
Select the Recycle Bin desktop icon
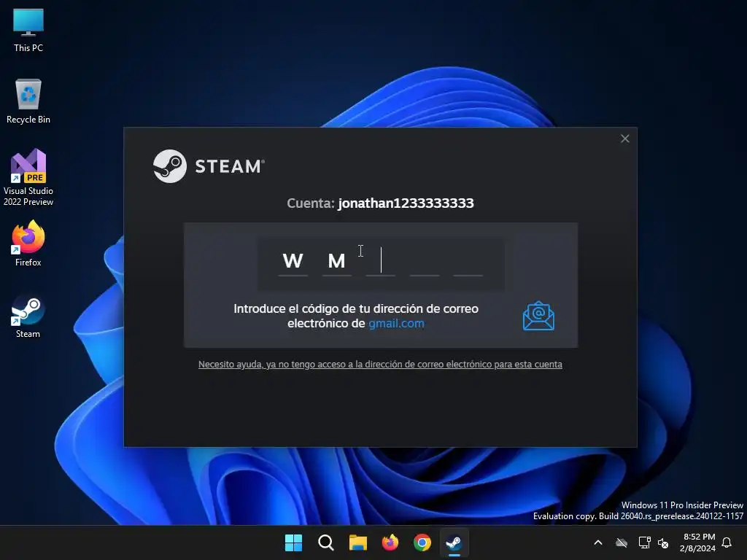coord(28,101)
